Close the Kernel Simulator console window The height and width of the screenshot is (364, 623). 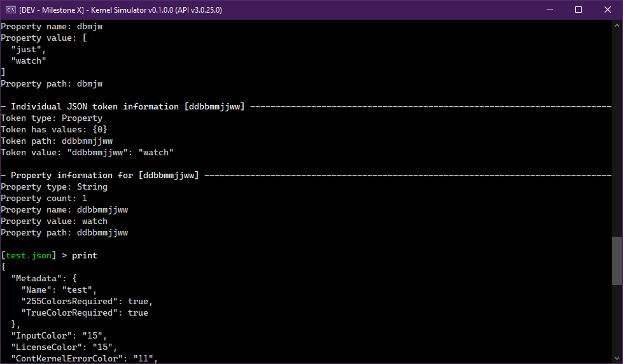coord(607,10)
